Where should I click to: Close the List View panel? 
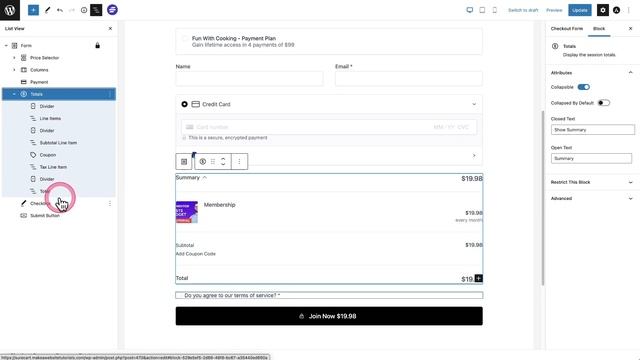click(x=110, y=29)
